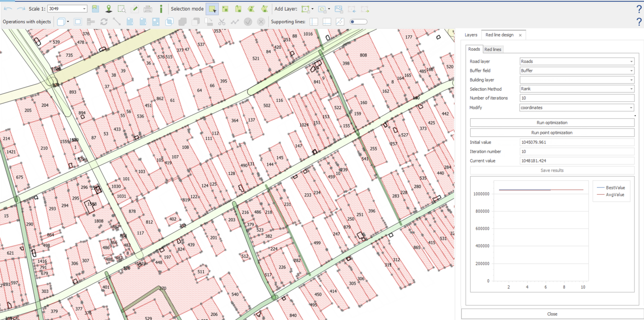Image resolution: width=644 pixels, height=320 pixels.
Task: Open the Buffer field dropdown
Action: (577, 71)
